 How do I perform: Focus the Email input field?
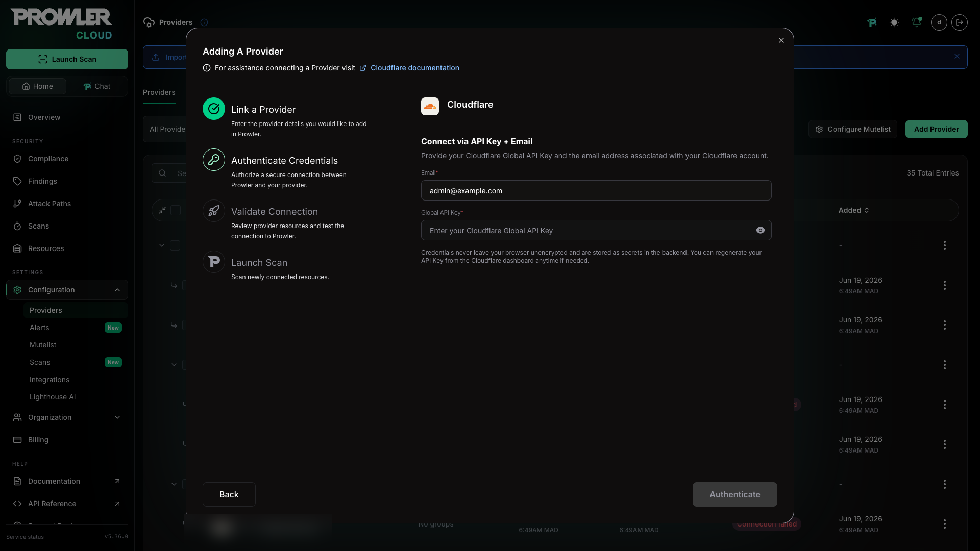pos(596,190)
